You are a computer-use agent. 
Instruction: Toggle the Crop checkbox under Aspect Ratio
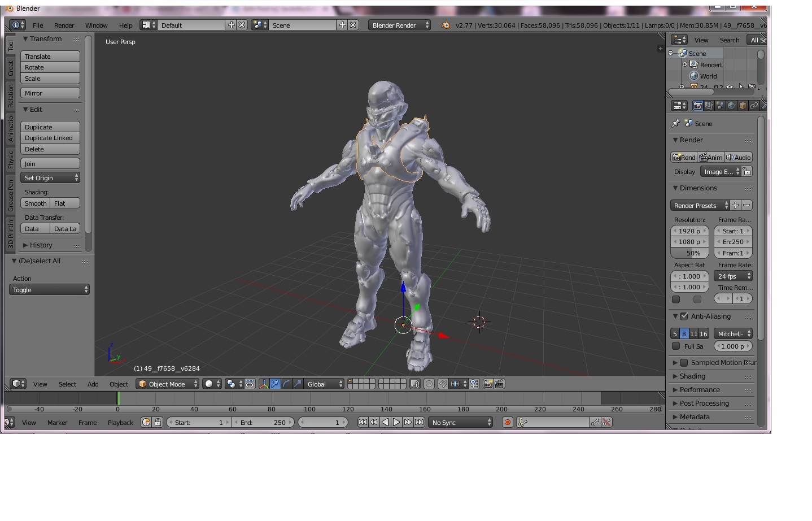tap(697, 299)
